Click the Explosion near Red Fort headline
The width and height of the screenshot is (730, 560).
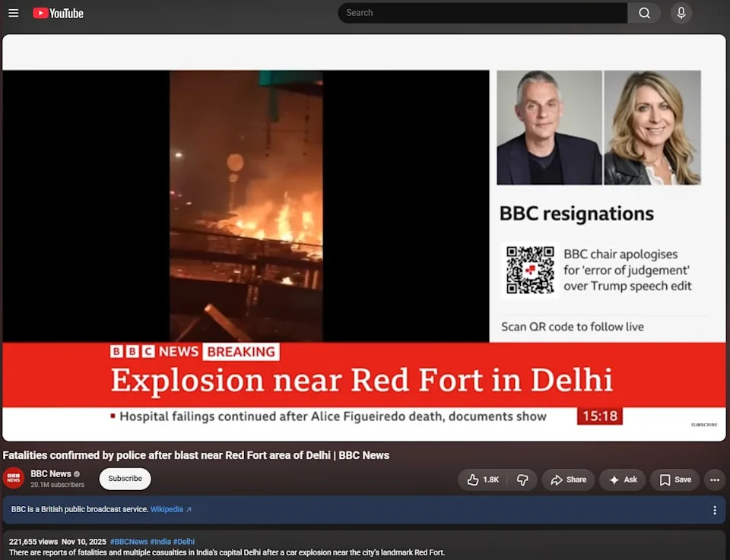point(361,381)
